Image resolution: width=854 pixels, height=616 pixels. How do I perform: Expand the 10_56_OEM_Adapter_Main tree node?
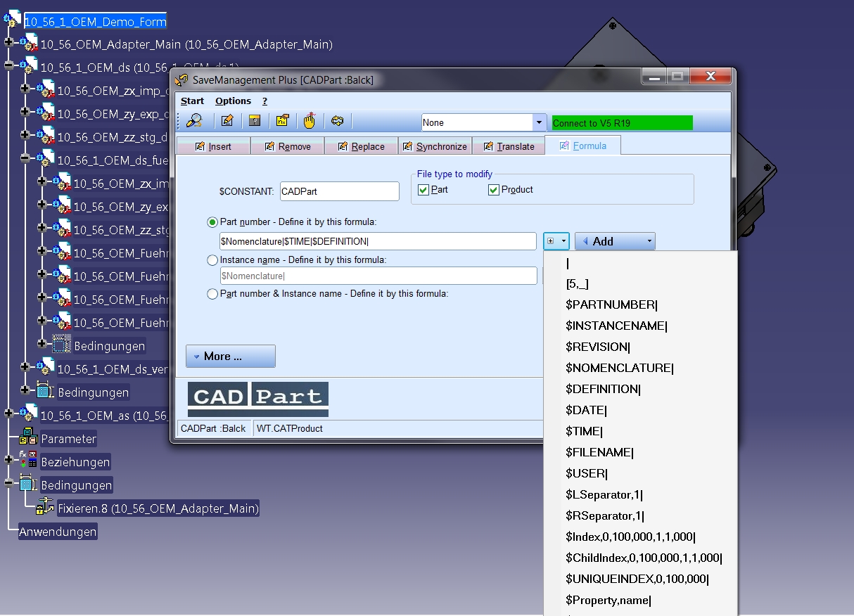(x=9, y=44)
